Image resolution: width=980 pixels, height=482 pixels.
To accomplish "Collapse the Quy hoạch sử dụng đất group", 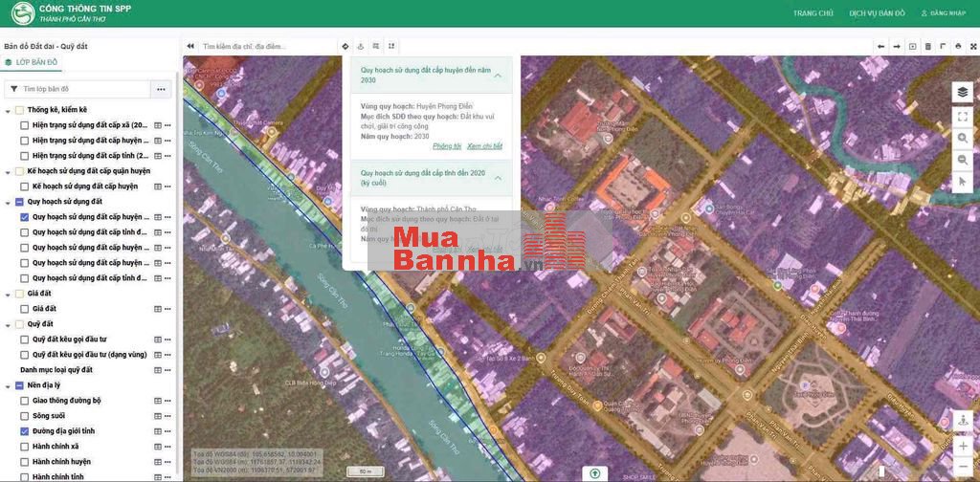I will click(x=9, y=202).
